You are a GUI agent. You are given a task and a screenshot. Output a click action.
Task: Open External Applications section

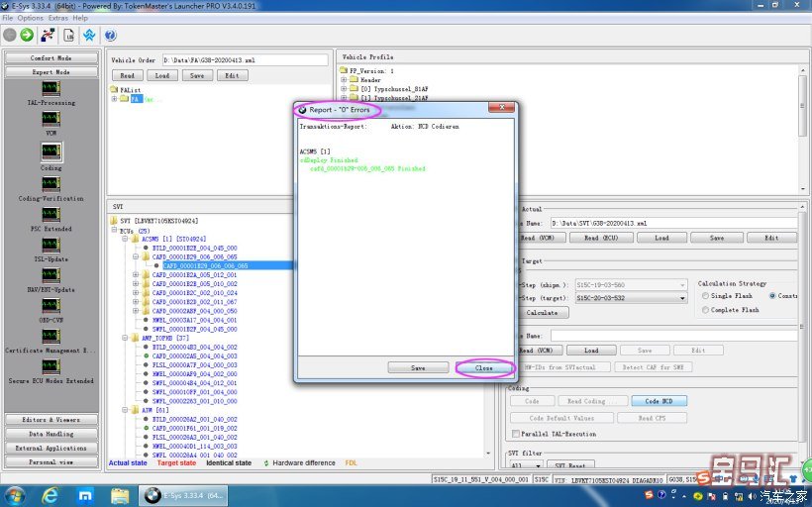(51, 448)
